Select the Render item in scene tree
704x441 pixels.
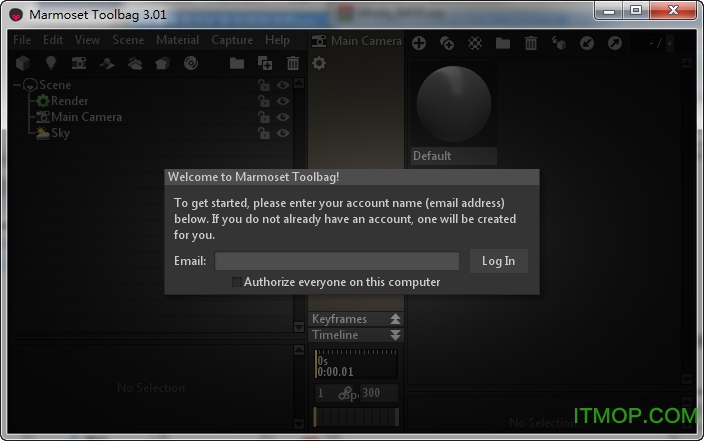pyautogui.click(x=69, y=101)
